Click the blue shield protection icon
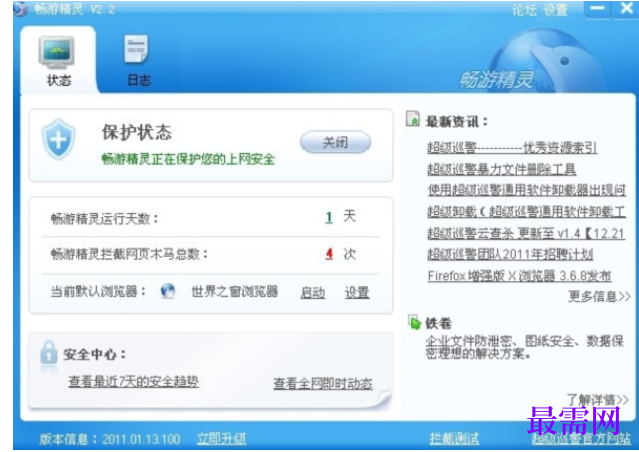Screen dimensions: 639x452 pyautogui.click(x=59, y=140)
